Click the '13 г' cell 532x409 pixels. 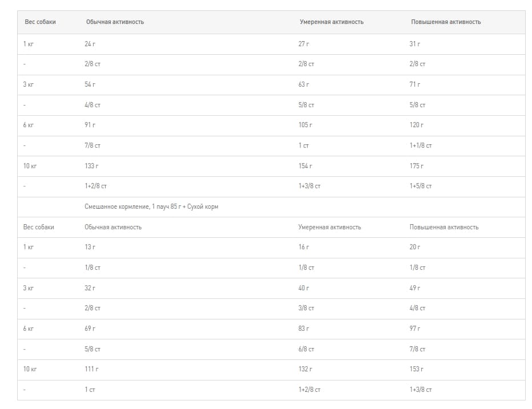tap(90, 247)
